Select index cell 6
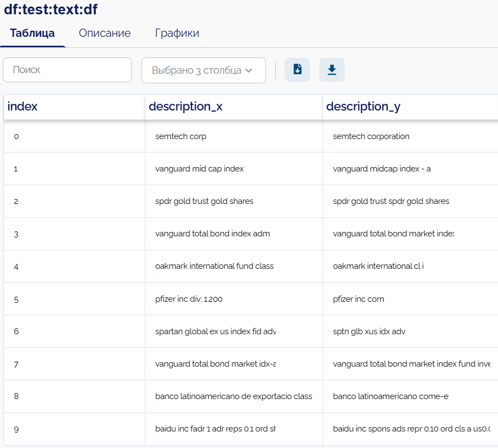 [74, 331]
